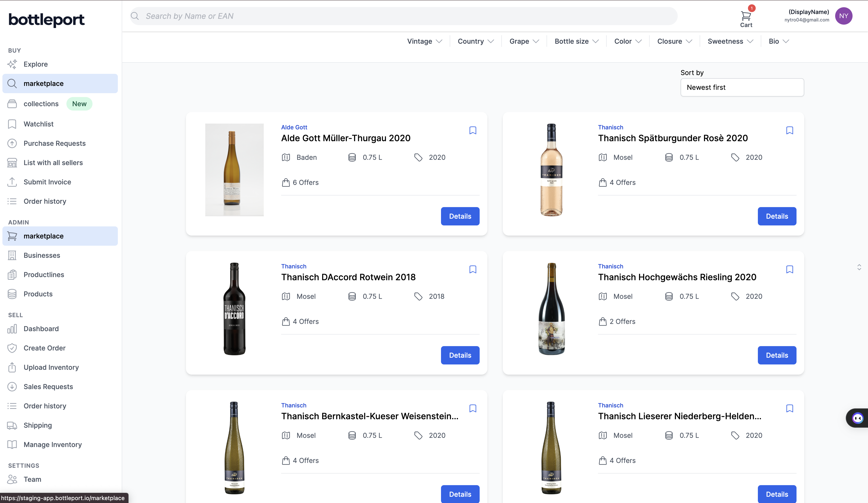Expand the Grape filter
Viewport: 868px width, 503px height.
[x=524, y=41]
